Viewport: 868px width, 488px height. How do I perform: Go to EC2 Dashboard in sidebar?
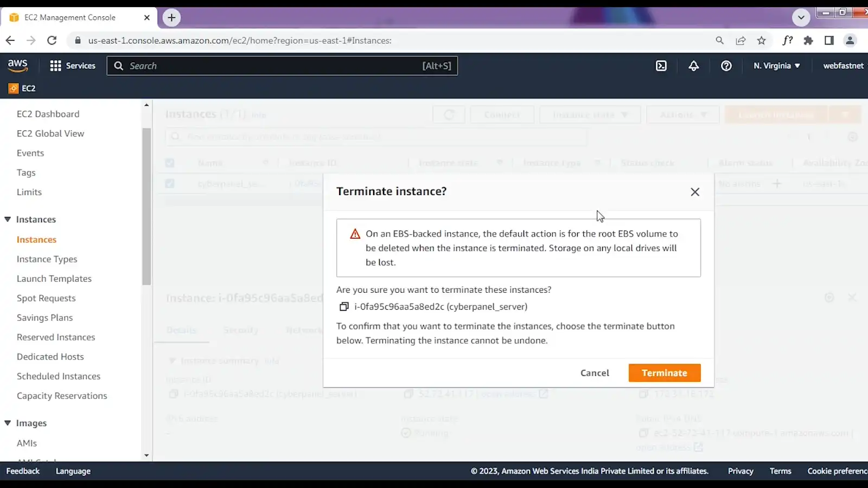pyautogui.click(x=48, y=114)
